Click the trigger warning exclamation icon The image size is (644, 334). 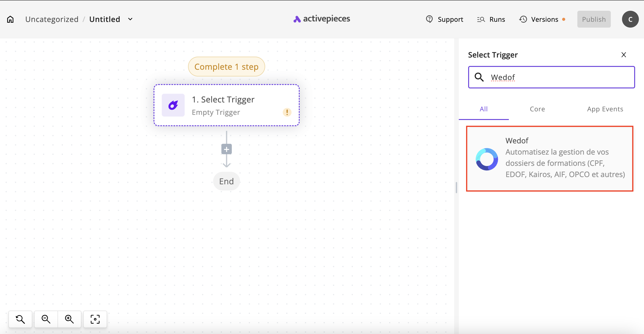(x=287, y=112)
